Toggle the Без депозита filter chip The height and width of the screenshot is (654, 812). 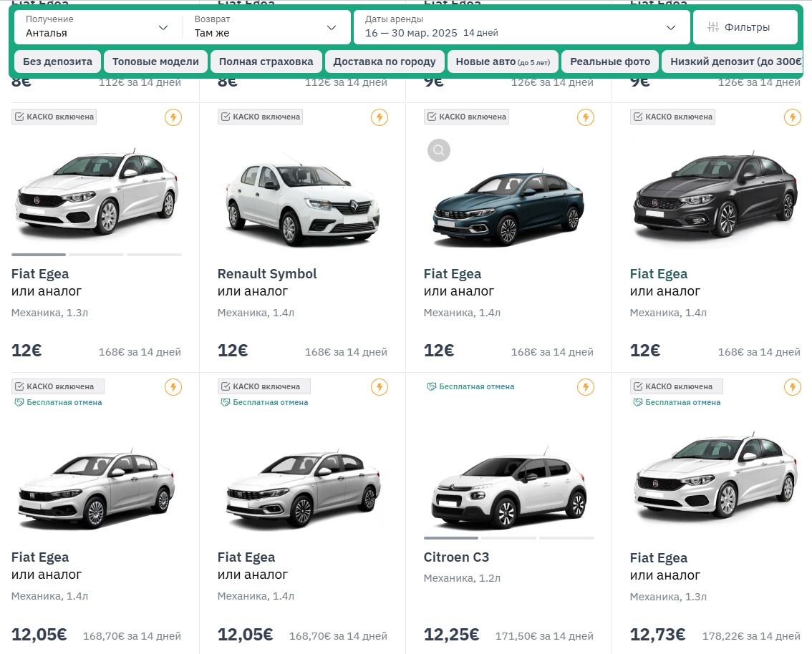[57, 62]
